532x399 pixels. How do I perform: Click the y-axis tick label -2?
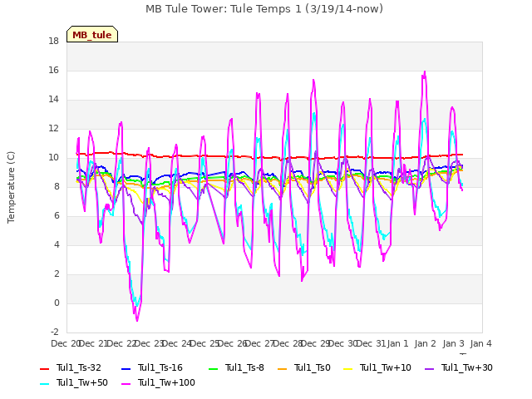click(55, 332)
